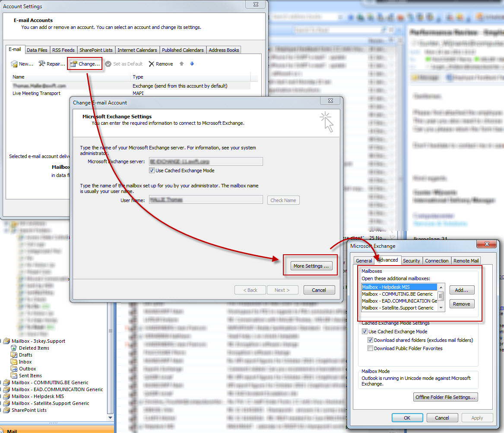Click the Name column header

click(x=70, y=77)
